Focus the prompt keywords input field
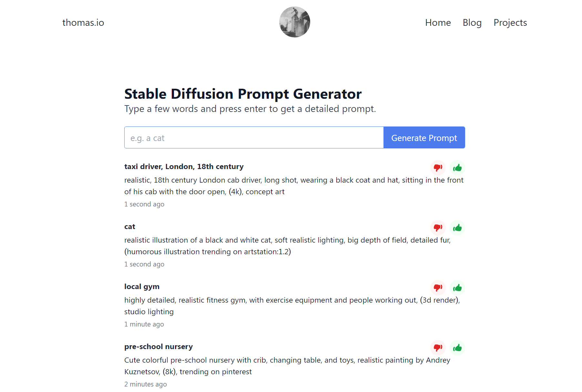This screenshot has height=392, width=582. click(254, 138)
